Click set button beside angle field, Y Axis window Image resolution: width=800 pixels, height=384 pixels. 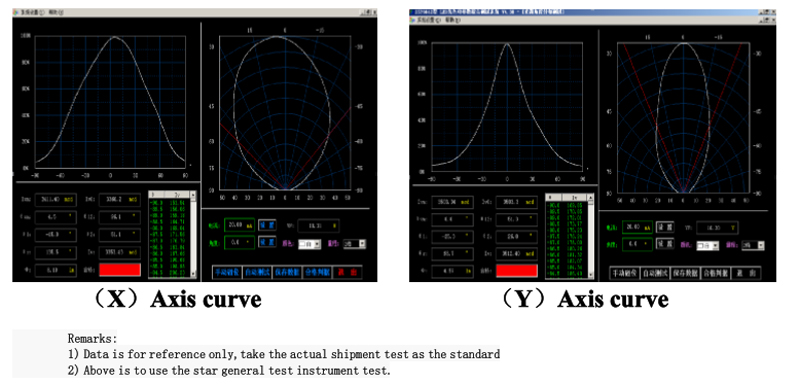pos(664,244)
